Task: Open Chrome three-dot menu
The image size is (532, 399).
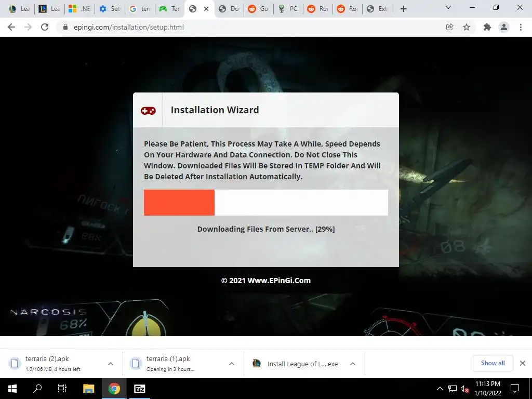Action: click(x=521, y=27)
